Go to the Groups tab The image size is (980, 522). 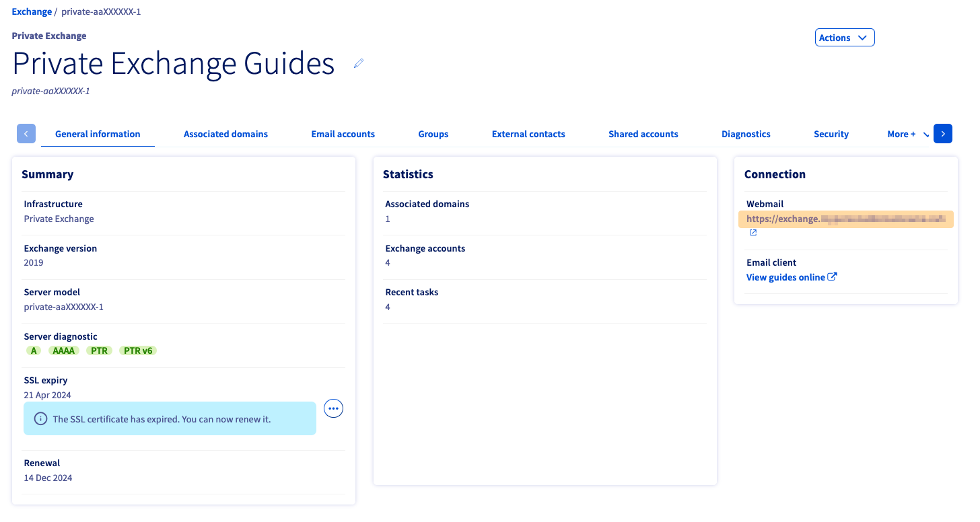coord(433,134)
